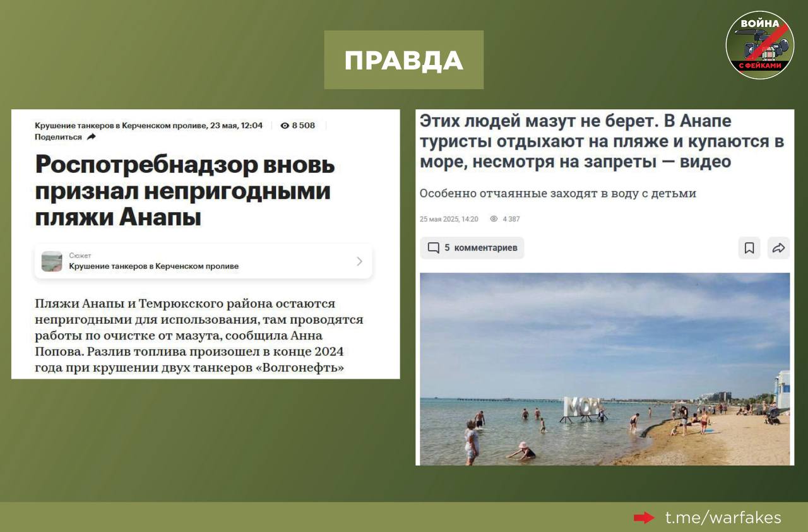Click the Поделиться share text
The image size is (808, 532).
pyautogui.click(x=58, y=137)
